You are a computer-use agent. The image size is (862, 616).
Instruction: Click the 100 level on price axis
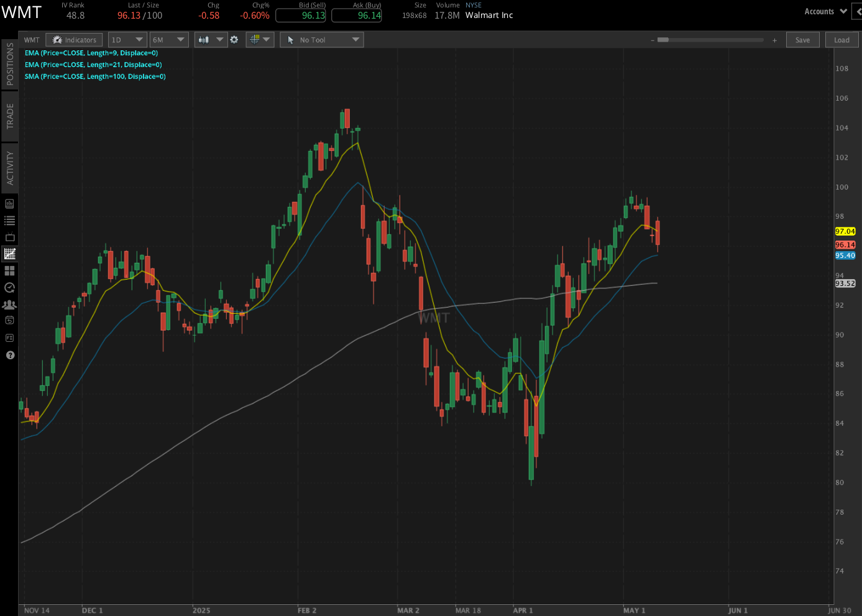click(841, 187)
